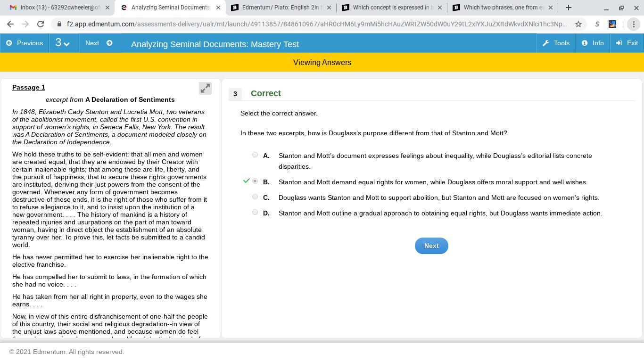
Task: Close the 'Which two phrases' tab
Action: tap(551, 8)
